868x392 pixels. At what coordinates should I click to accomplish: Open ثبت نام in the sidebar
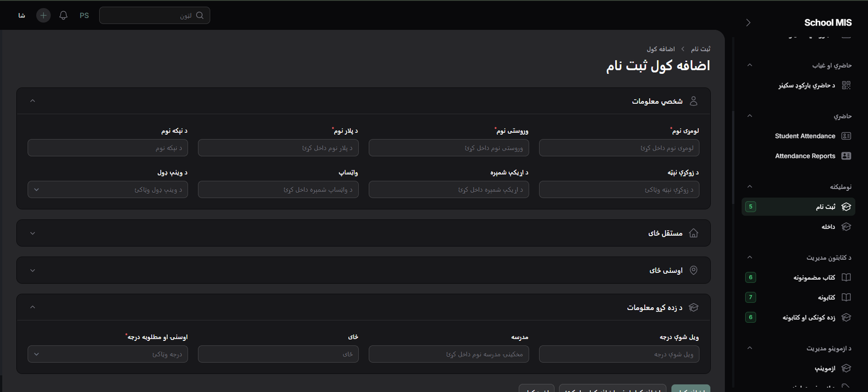(x=825, y=207)
